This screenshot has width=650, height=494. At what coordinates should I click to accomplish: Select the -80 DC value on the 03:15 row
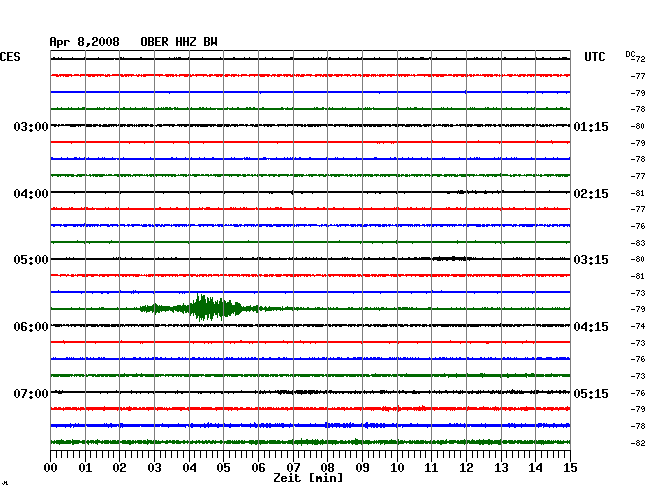[638, 259]
